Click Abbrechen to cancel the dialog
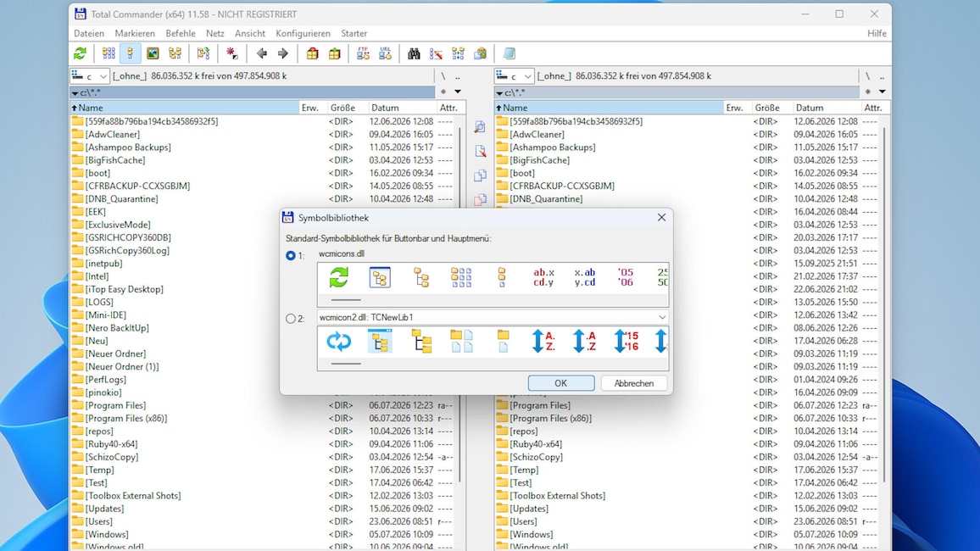 click(634, 383)
